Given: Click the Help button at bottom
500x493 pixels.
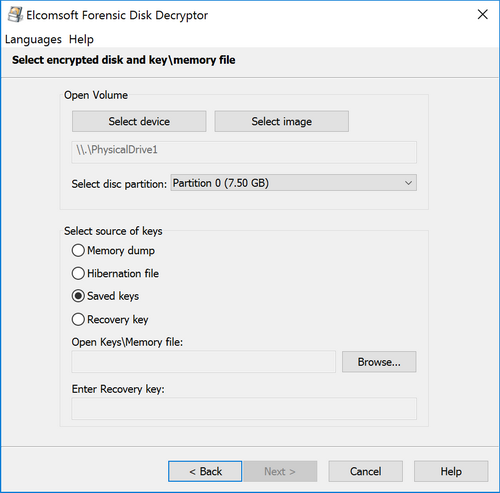Looking at the screenshot, I should point(451,471).
